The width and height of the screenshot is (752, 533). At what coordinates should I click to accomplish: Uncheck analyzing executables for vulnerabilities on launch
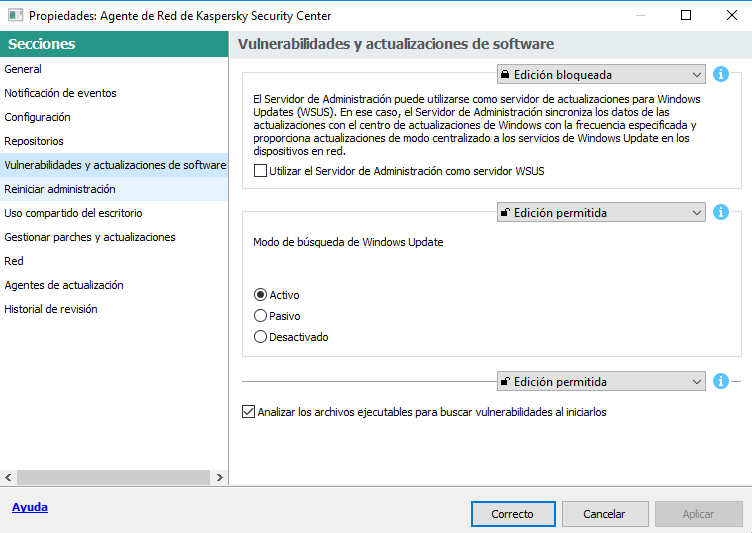tap(248, 412)
